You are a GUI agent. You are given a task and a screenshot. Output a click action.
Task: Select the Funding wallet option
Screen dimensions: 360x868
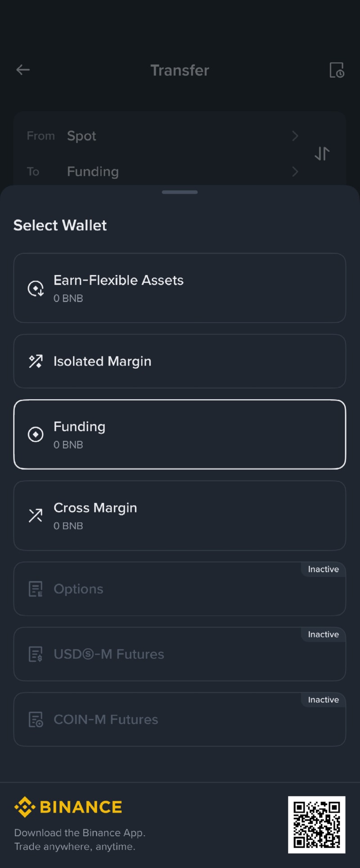point(180,434)
